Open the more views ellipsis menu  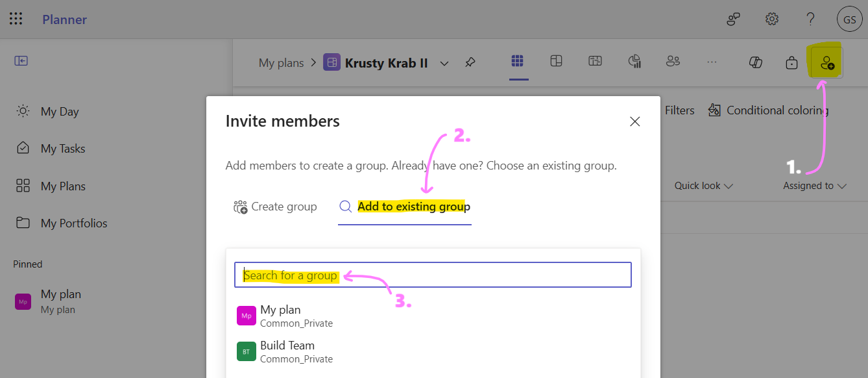[712, 62]
